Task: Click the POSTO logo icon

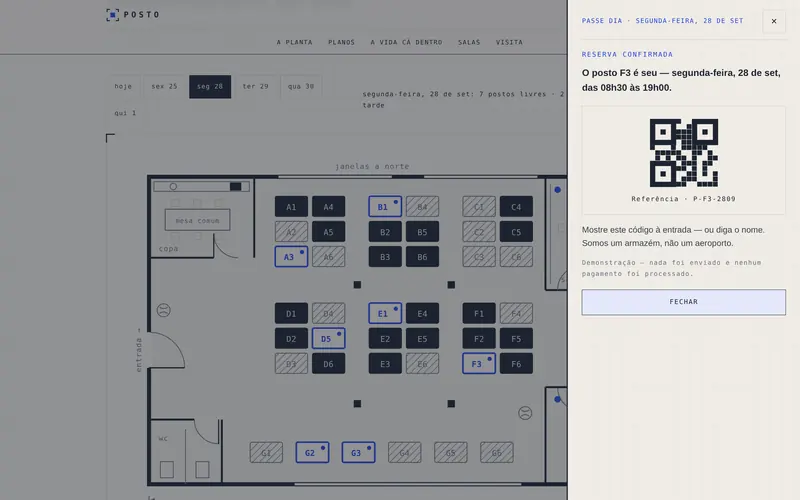Action: click(x=112, y=15)
